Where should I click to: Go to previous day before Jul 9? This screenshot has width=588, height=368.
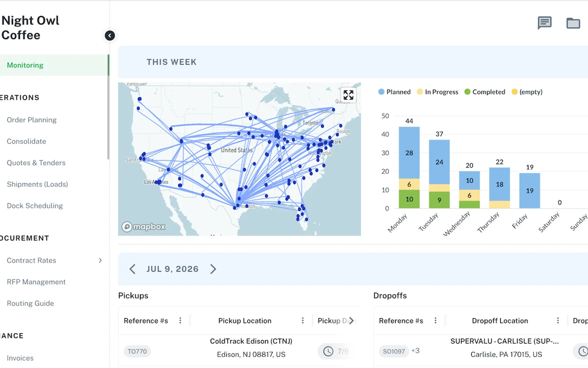133,269
